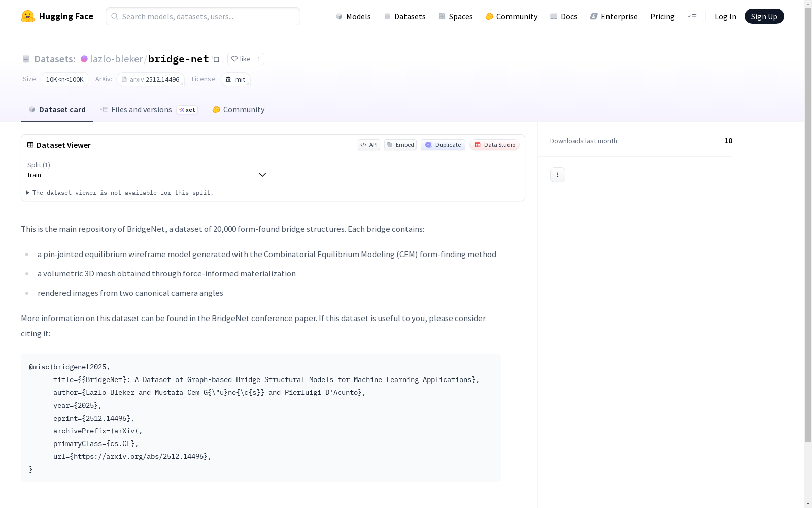
Task: Open Data Studio
Action: [495, 145]
